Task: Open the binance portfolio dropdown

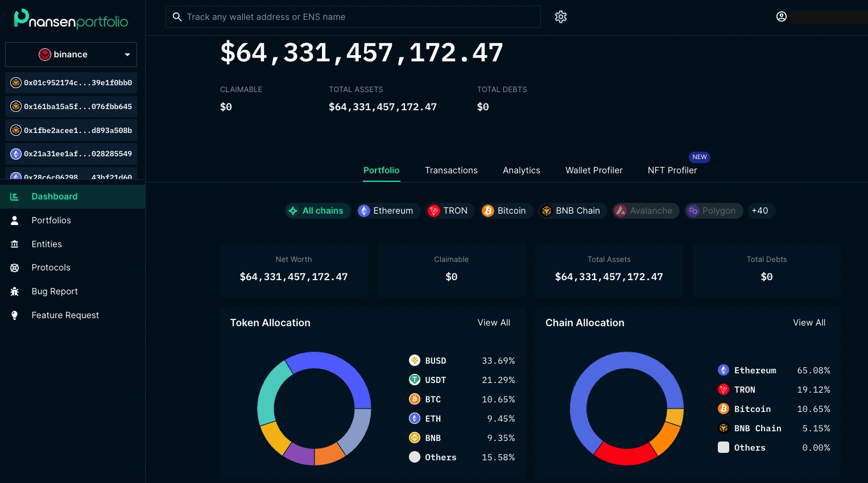Action: (71, 55)
